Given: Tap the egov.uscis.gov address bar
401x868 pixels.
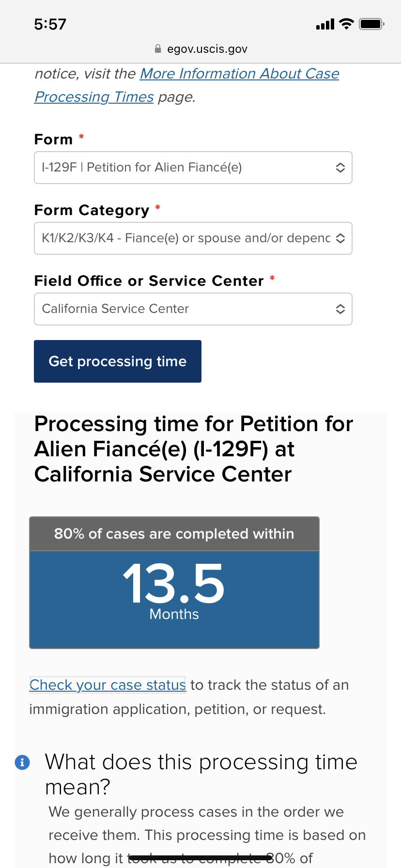Looking at the screenshot, I should point(200,49).
